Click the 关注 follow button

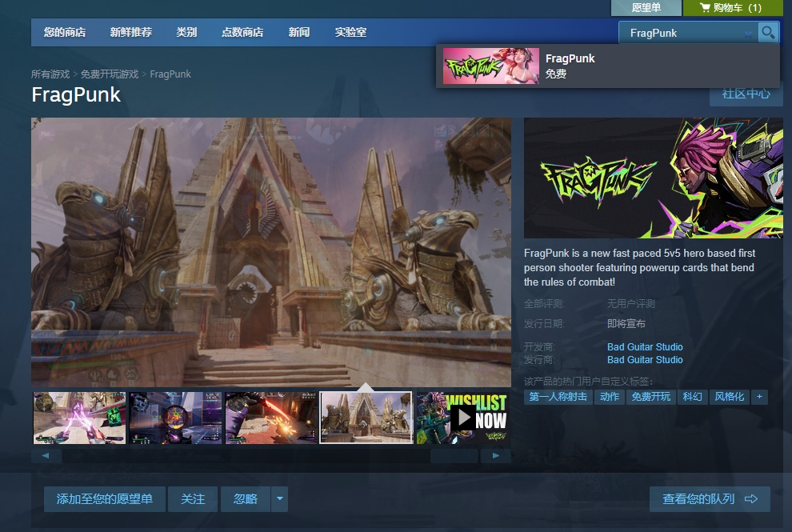click(x=193, y=499)
